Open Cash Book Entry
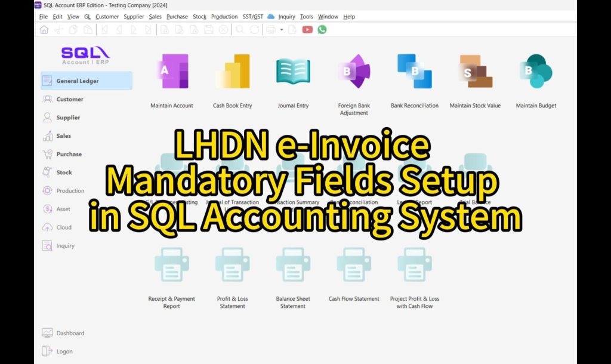The width and height of the screenshot is (611, 364). [233, 81]
